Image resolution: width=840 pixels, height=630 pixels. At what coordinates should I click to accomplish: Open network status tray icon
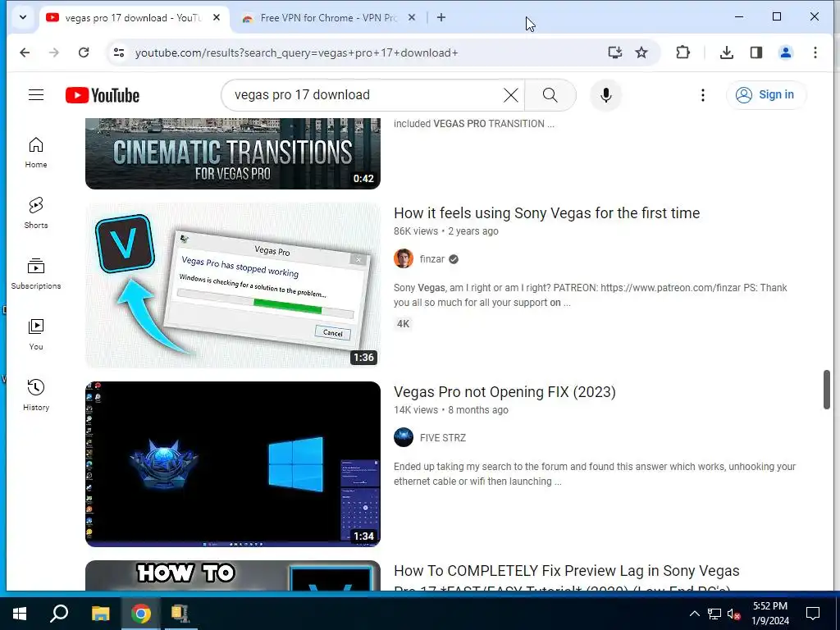click(714, 614)
